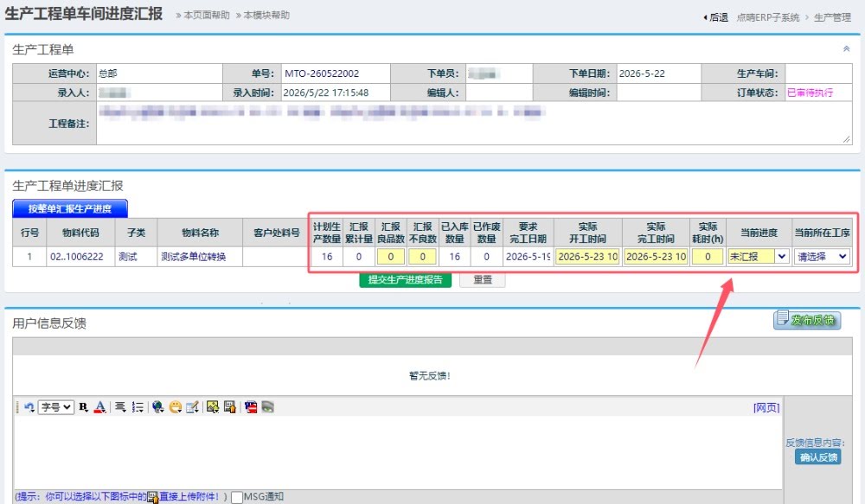Click the 汇报良品数 input field

click(391, 257)
